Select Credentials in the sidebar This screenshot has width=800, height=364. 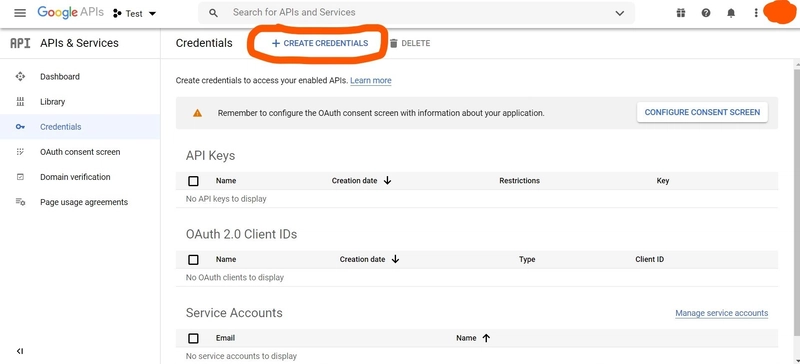click(x=80, y=127)
